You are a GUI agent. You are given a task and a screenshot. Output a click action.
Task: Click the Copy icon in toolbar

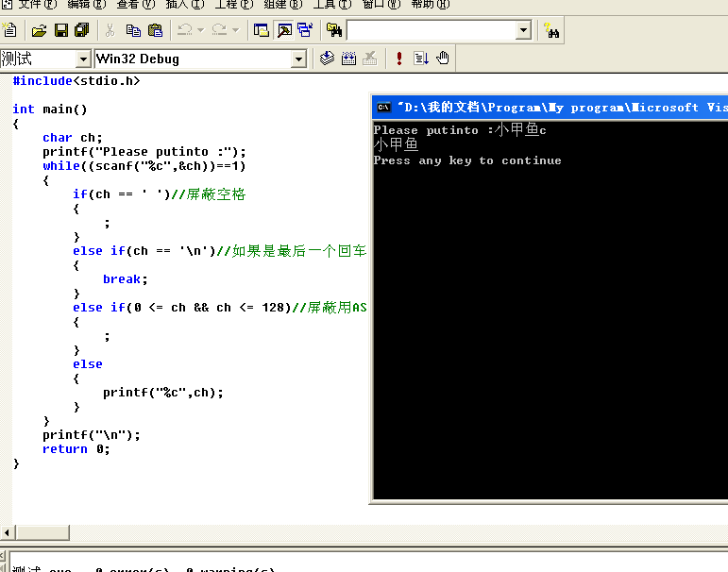(x=133, y=30)
